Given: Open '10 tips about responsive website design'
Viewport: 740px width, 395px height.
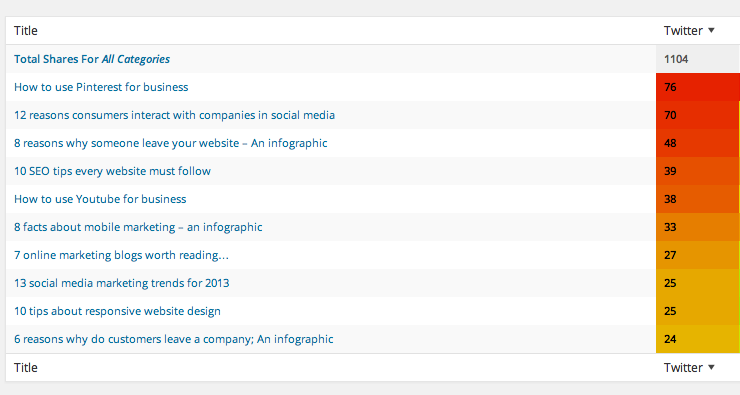Looking at the screenshot, I should click(x=117, y=311).
